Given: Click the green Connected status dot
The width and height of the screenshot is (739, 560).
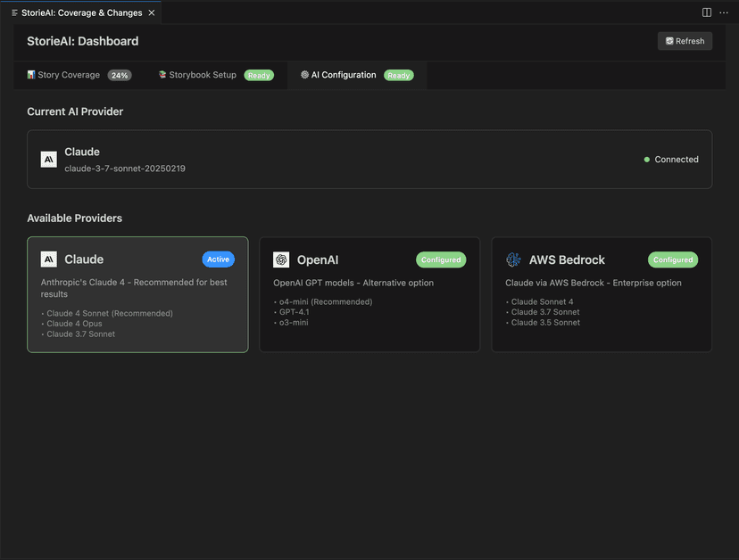Looking at the screenshot, I should click(647, 160).
